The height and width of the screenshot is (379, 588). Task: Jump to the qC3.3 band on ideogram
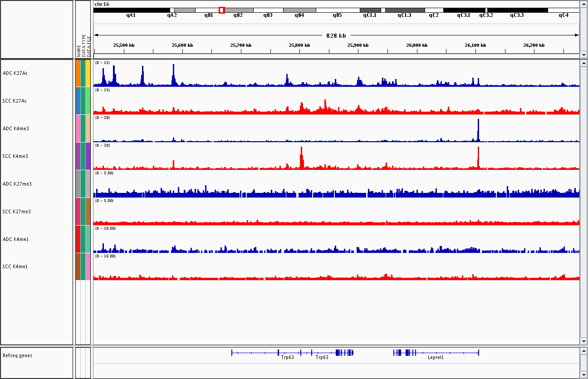(x=517, y=10)
